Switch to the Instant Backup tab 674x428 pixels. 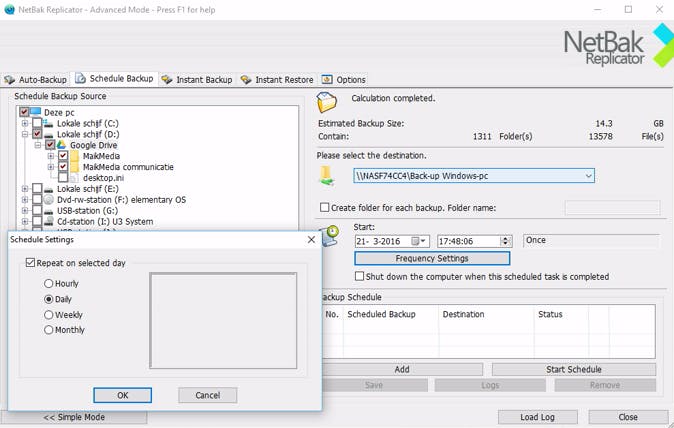point(197,79)
